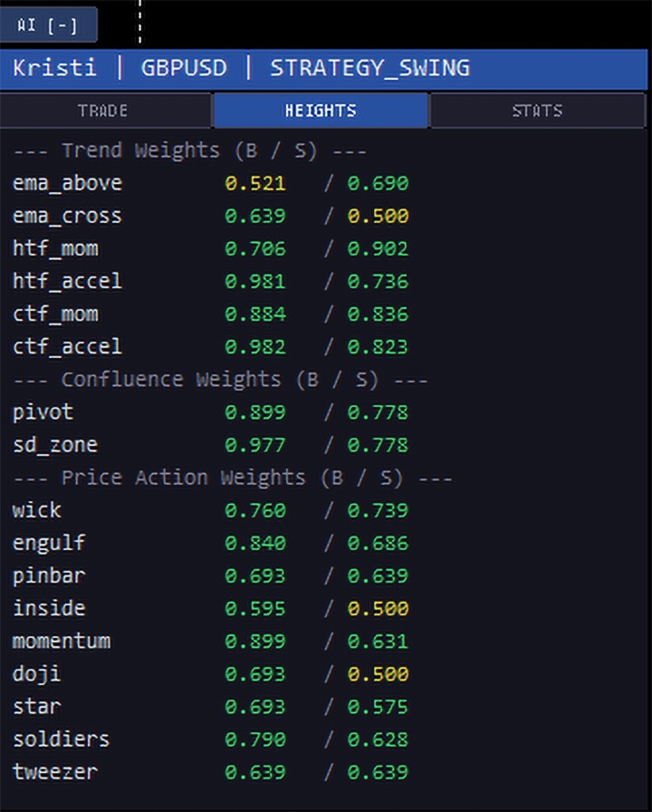
Task: Click the Price Action Weights section header
Action: 233,478
